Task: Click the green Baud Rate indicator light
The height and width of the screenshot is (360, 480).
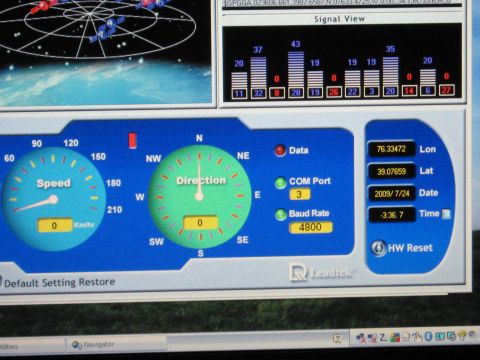Action: coord(281,214)
